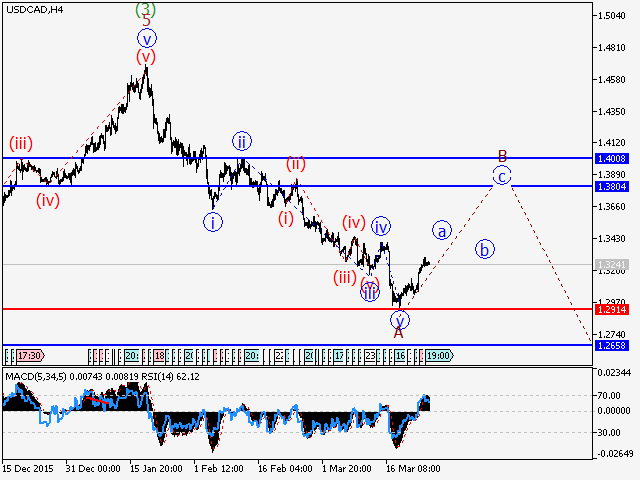
Task: Open the pink 17:30 event marker
Action: tap(29, 356)
